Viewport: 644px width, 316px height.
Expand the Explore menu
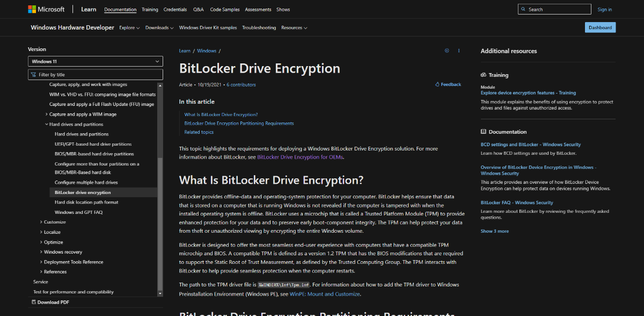click(x=129, y=27)
